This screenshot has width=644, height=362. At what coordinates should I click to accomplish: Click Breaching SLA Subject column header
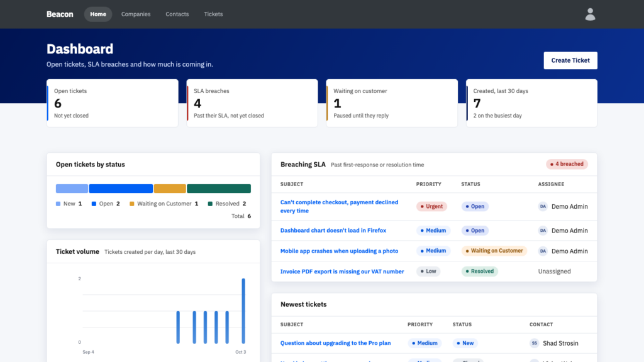292,184
